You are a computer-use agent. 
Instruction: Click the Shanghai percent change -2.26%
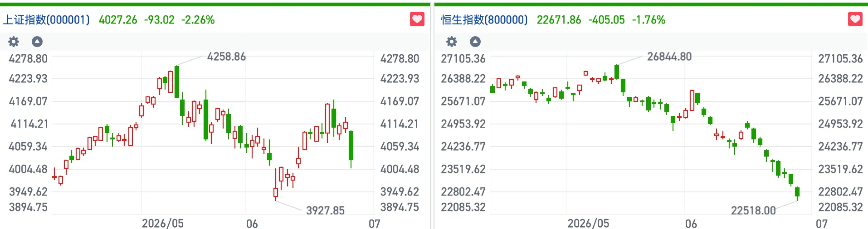198,20
